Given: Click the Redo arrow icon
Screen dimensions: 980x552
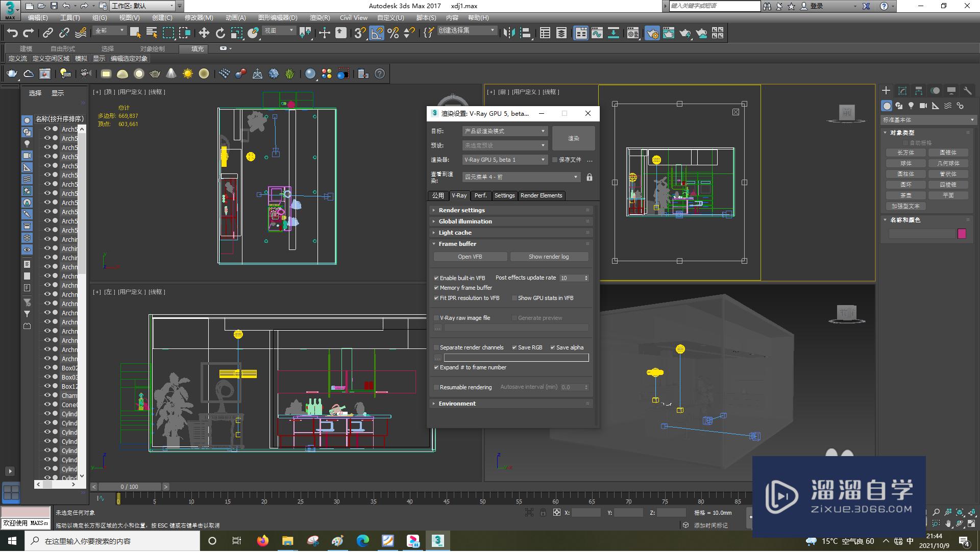Looking at the screenshot, I should [x=29, y=33].
